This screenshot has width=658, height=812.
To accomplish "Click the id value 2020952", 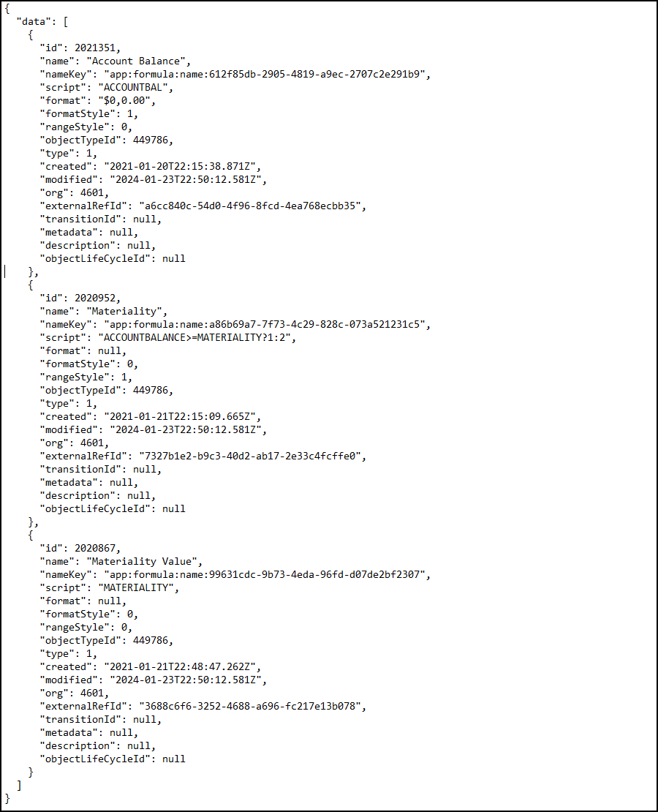I will click(95, 298).
